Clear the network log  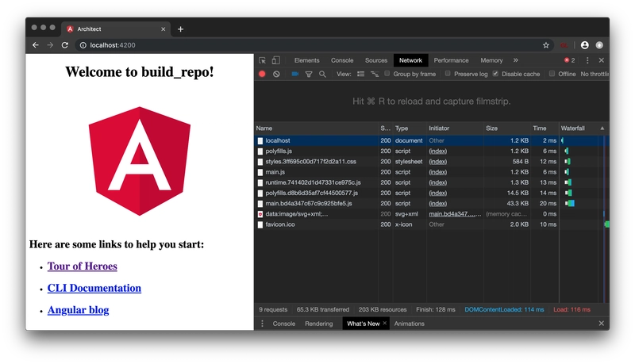pyautogui.click(x=276, y=74)
